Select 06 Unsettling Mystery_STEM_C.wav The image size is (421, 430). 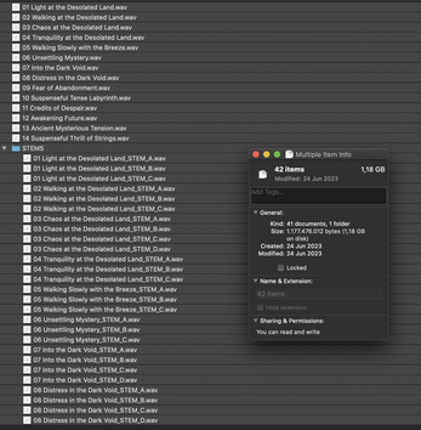coord(87,340)
